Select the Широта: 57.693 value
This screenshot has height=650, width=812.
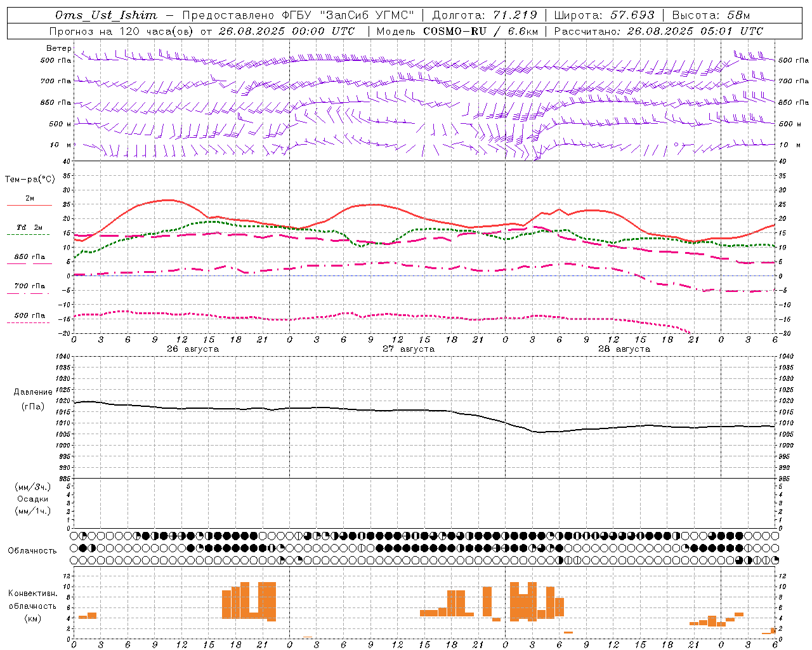click(604, 15)
